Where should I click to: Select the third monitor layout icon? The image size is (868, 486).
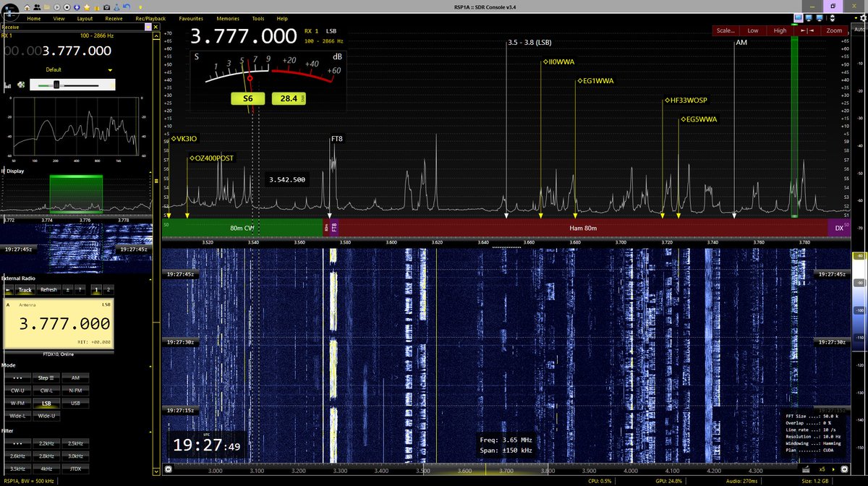[820, 18]
